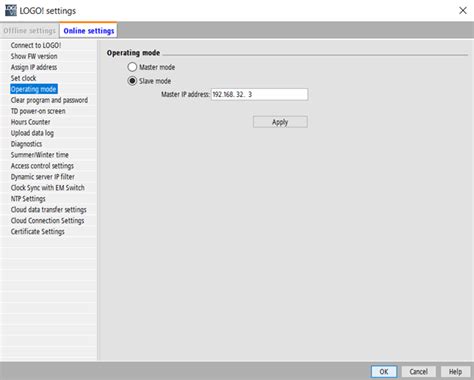The image size is (474, 380).
Task: Enable the Master mode radio button
Action: point(132,67)
